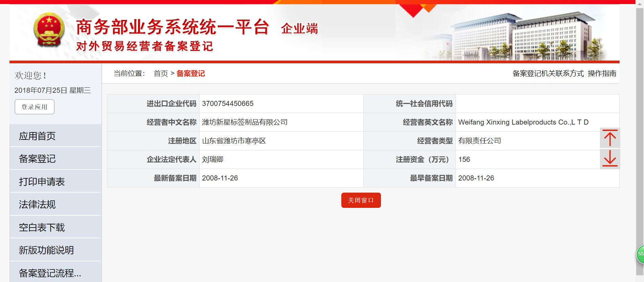
Task: Click the 经营者类型 label
Action: 435,141
